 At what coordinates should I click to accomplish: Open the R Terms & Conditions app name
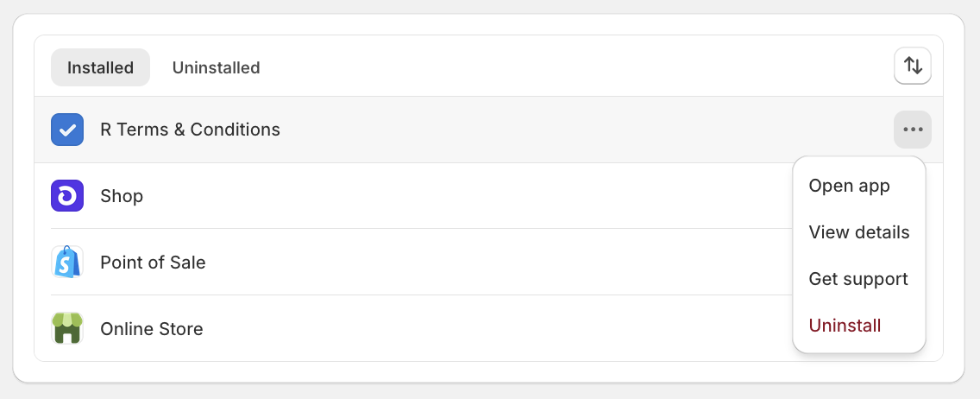click(190, 130)
